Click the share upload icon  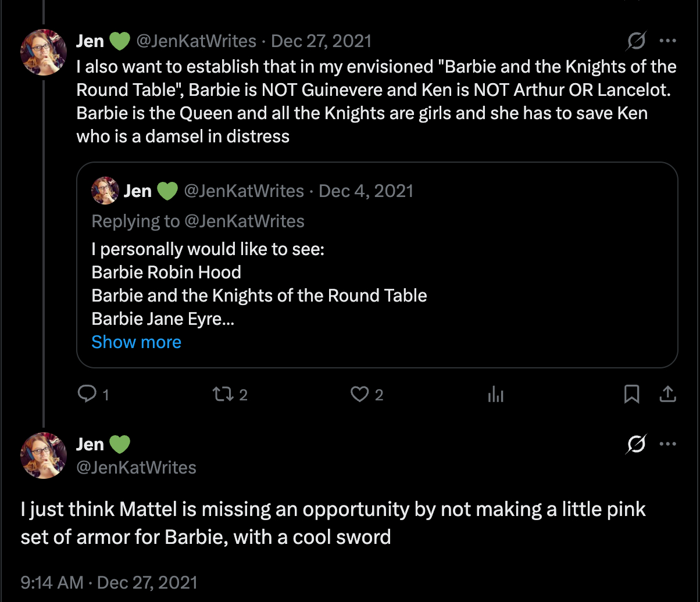click(x=668, y=395)
